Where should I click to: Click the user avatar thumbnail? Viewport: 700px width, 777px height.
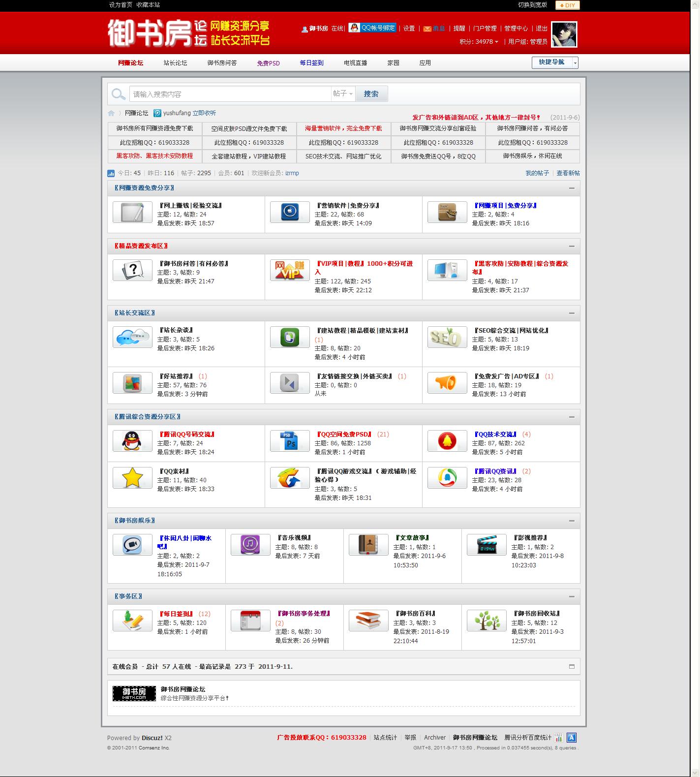(x=564, y=34)
